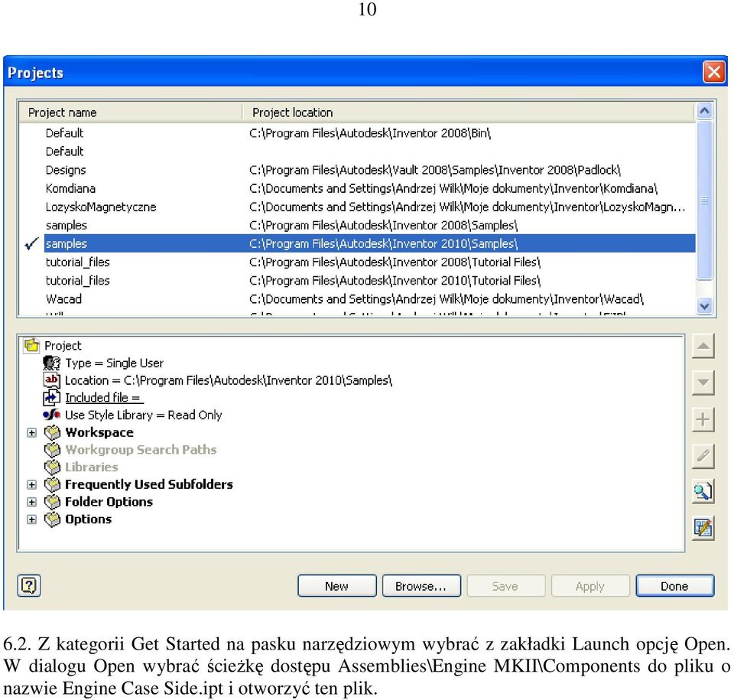This screenshot has width=734, height=700.
Task: Select the Type = Single User entry
Action: click(x=114, y=363)
